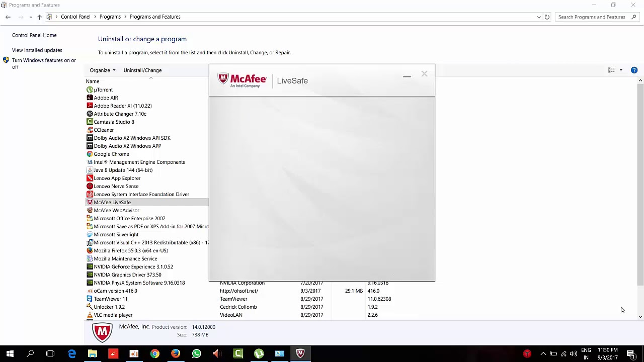644x362 pixels.
Task: Go back with the back arrow
Action: coord(8,17)
